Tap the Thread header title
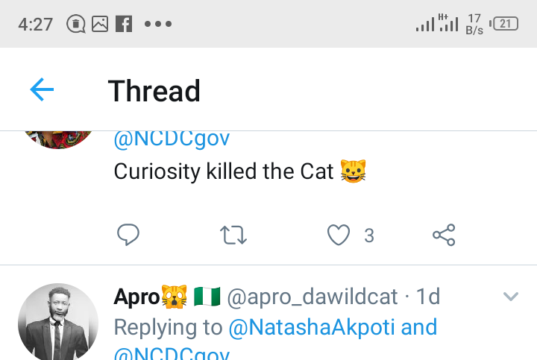The image size is (537, 360). tap(154, 91)
